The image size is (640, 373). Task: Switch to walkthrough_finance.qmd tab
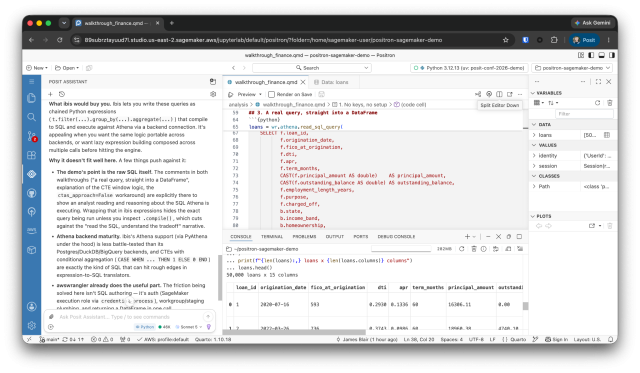pos(266,82)
